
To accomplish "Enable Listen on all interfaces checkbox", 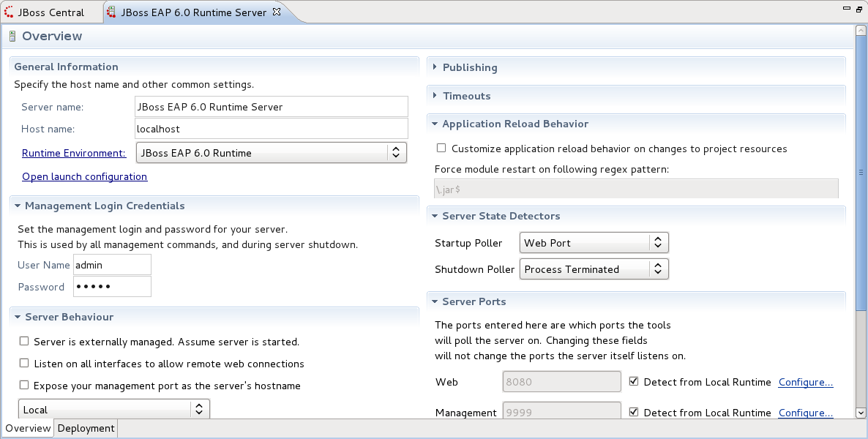I will pyautogui.click(x=24, y=363).
